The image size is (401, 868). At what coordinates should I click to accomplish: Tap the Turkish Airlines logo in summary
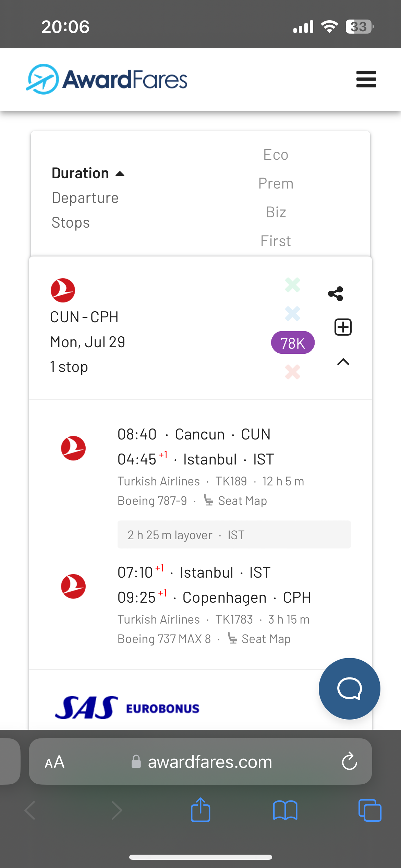(x=63, y=290)
